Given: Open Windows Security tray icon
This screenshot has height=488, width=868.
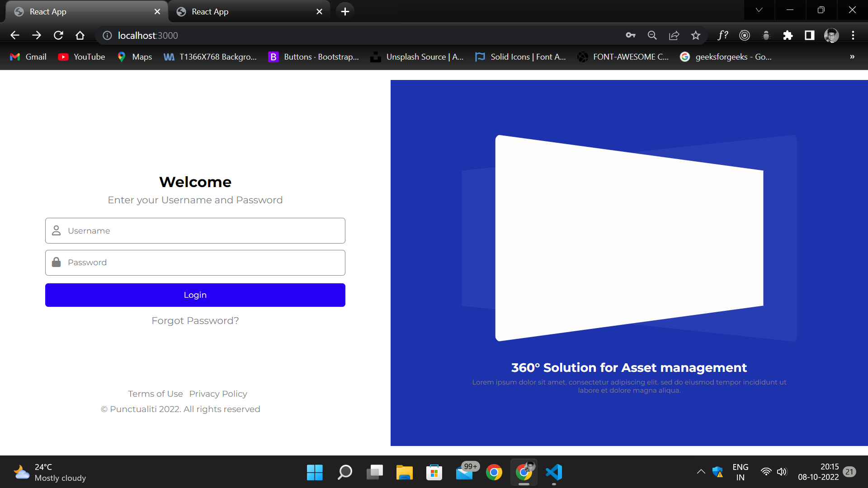Looking at the screenshot, I should pyautogui.click(x=718, y=472).
